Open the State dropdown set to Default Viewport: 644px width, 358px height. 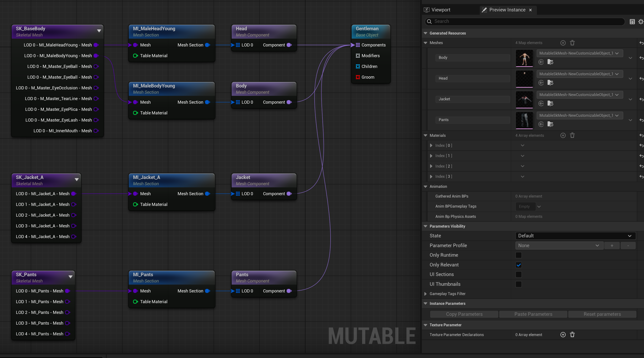pos(575,236)
